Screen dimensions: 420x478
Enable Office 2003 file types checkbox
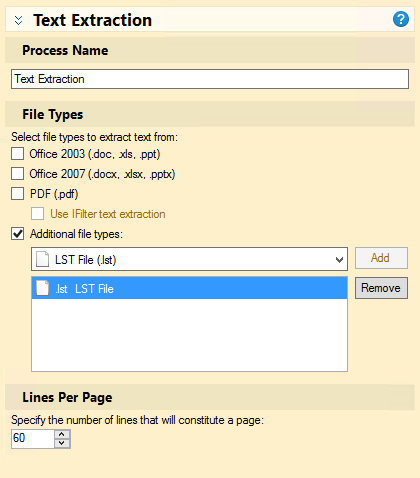coord(18,154)
